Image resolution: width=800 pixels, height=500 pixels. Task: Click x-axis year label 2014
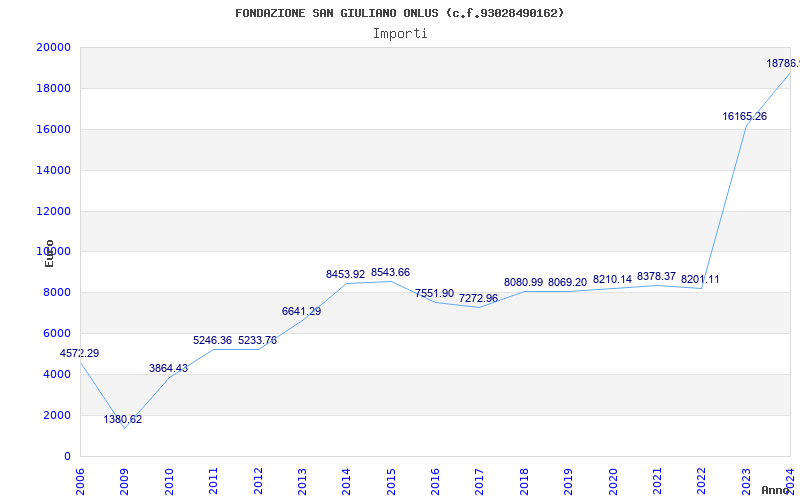(346, 481)
